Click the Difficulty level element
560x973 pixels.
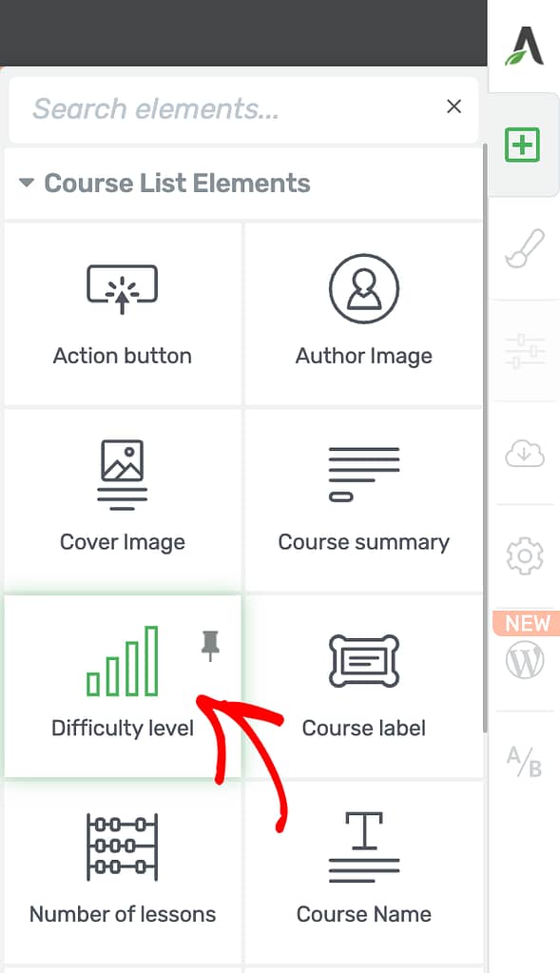122,687
